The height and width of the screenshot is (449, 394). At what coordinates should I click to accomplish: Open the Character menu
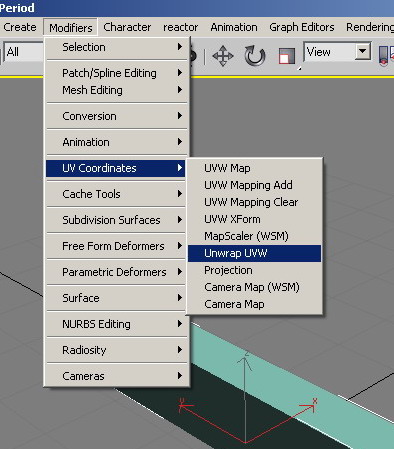click(127, 27)
